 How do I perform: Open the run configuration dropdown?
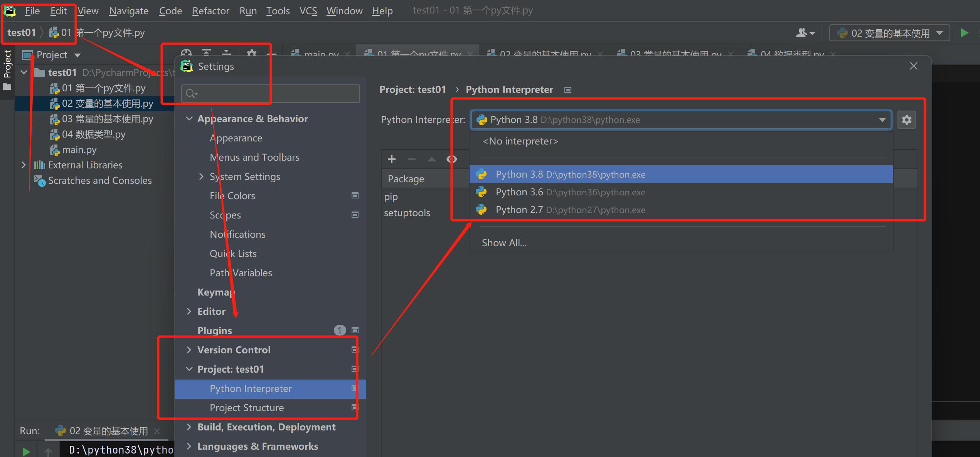point(890,33)
